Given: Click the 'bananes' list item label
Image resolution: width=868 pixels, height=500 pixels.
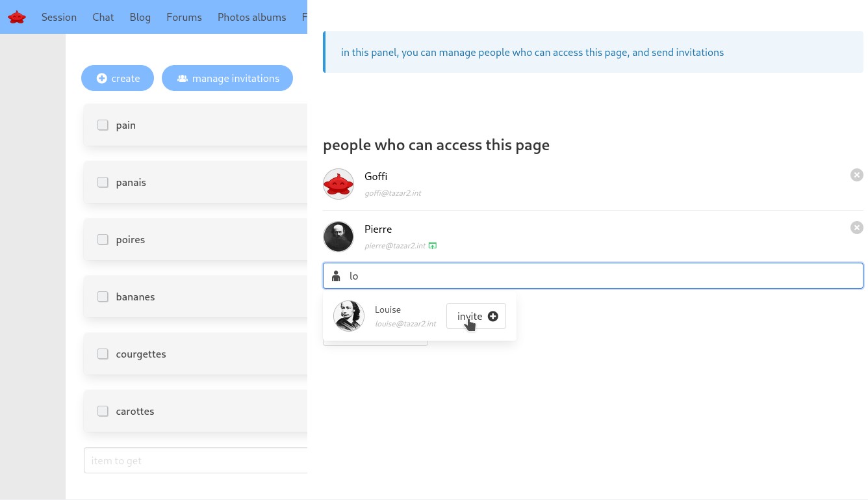Looking at the screenshot, I should (x=135, y=296).
